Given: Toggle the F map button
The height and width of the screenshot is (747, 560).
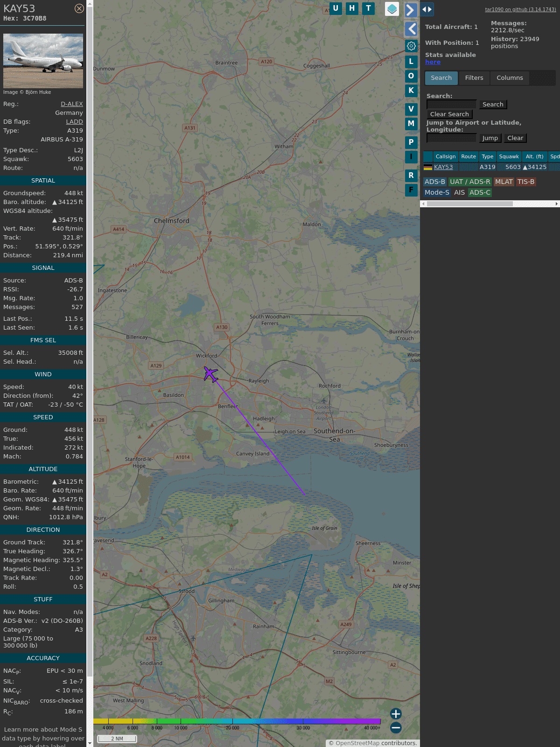Looking at the screenshot, I should coord(411,190).
